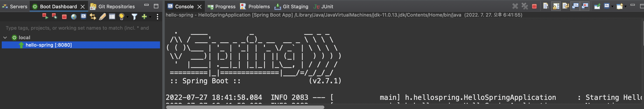The image size is (644, 109).
Task: Maximize the Boot Dashboard panel
Action: [156, 6]
